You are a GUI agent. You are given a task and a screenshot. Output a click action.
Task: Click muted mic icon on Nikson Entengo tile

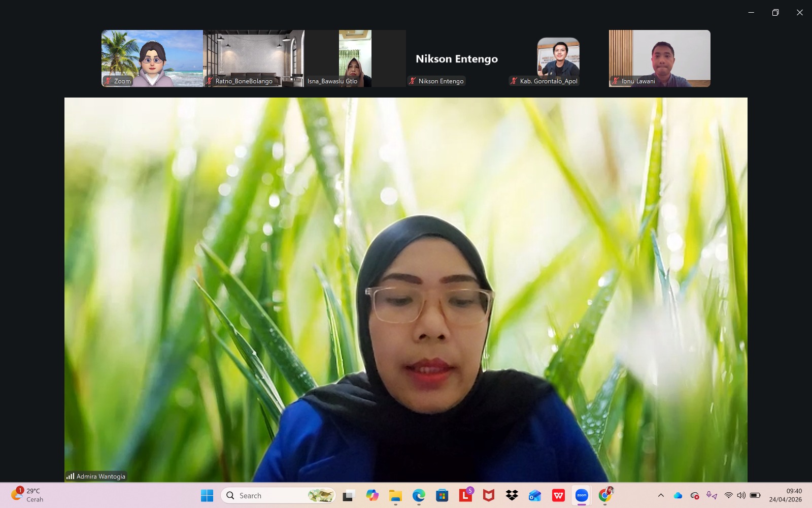413,81
